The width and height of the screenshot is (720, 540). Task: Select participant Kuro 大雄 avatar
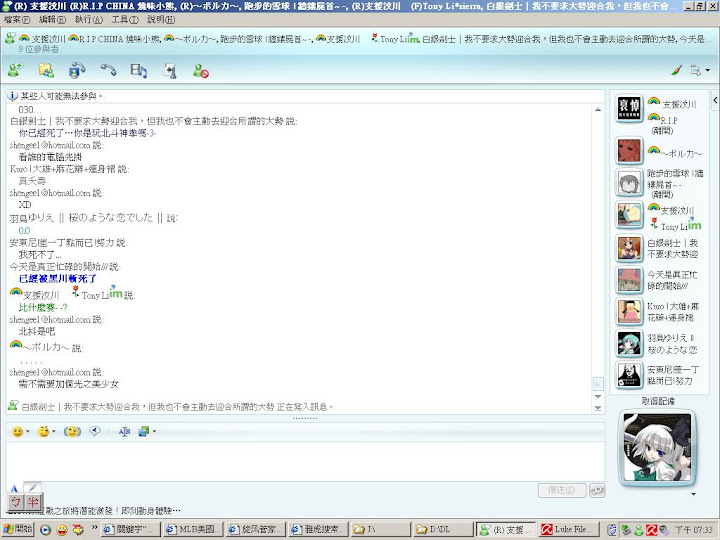coord(629,311)
